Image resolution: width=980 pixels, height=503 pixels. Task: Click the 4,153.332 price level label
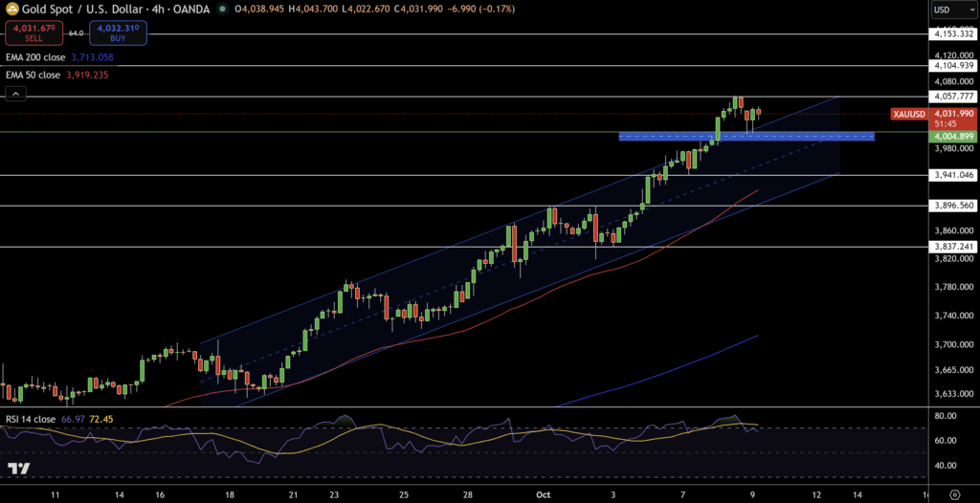[x=954, y=34]
